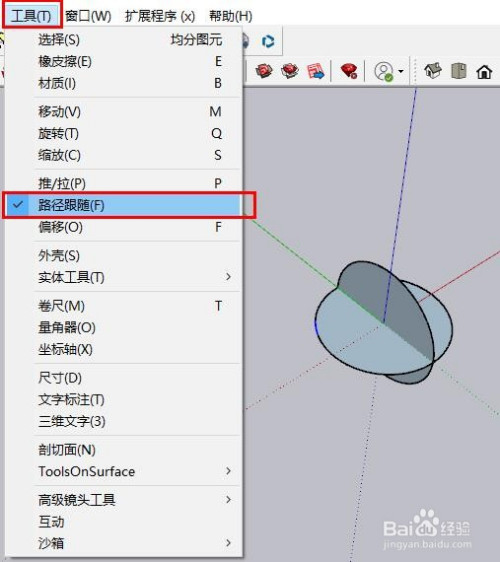This screenshot has height=562, width=500.
Task: Open the 窗口(W) menu
Action: pyautogui.click(x=88, y=16)
